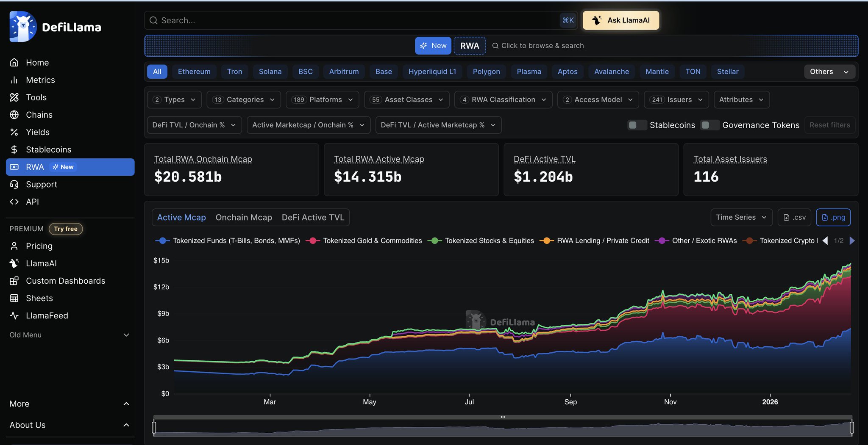This screenshot has width=868, height=445.
Task: Select the Ethereum chain filter
Action: point(194,72)
